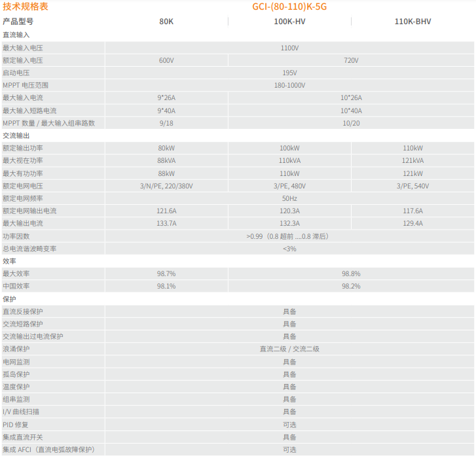The width and height of the screenshot is (476, 456).
Task: Click the 110kW rated output power cell
Action: [x=413, y=148]
